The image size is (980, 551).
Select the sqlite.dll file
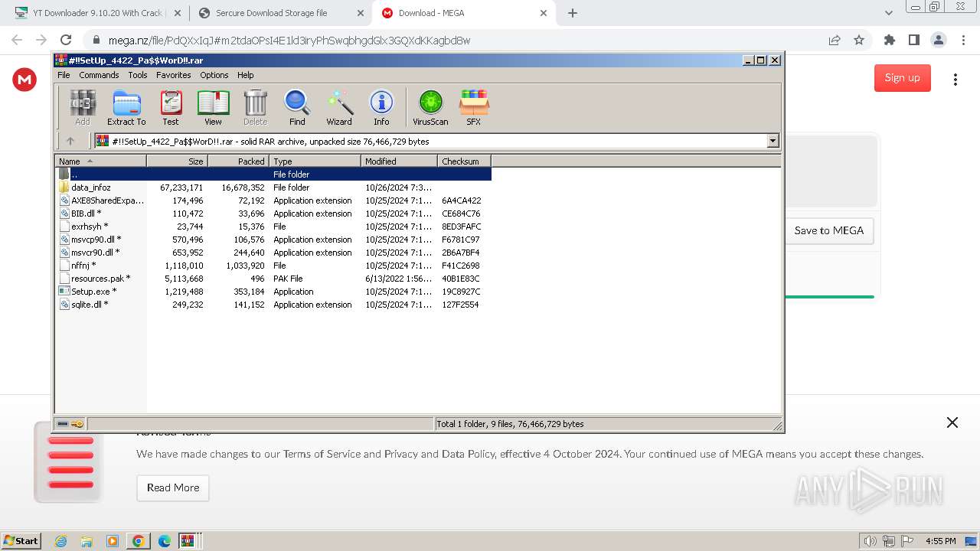click(x=273, y=305)
